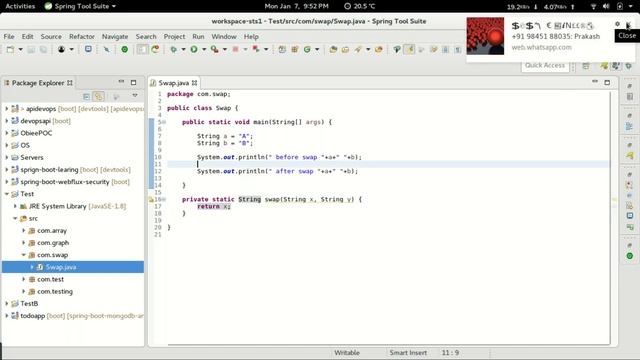Click the warning marker icon on line 16
The width and height of the screenshot is (640, 360).
(151, 199)
